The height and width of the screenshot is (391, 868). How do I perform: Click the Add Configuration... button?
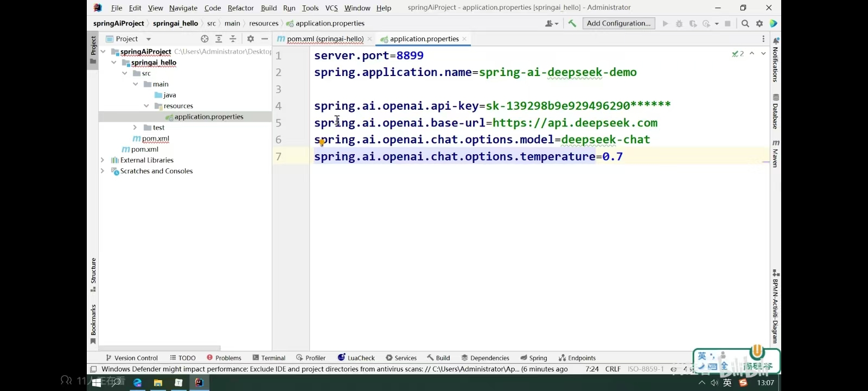click(x=618, y=23)
